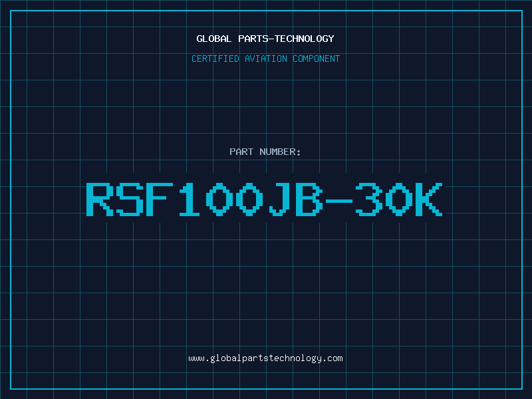The height and width of the screenshot is (399, 532).
Task: Click the word AVIATION in the subtitle
Action: pos(266,59)
